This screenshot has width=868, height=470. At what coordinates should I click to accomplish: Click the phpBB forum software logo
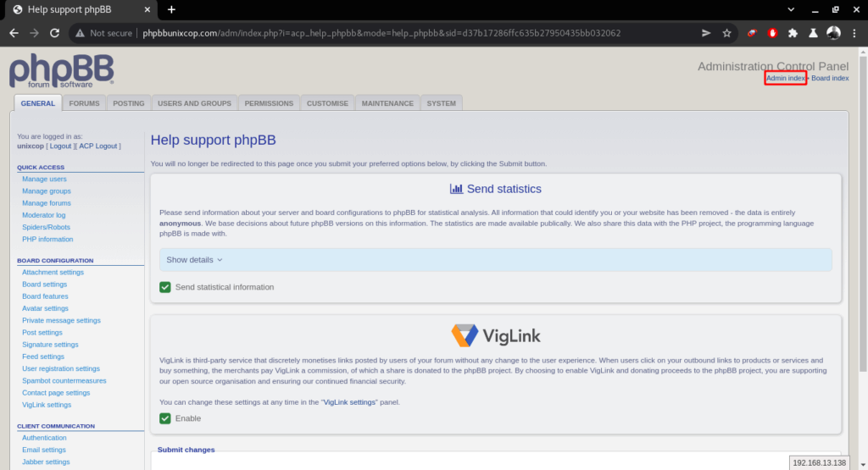(x=61, y=71)
